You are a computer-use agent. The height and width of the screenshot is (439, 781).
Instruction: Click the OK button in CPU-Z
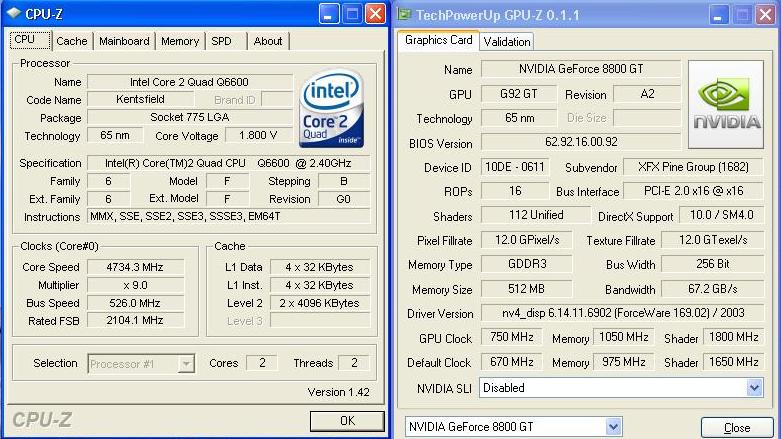347,421
